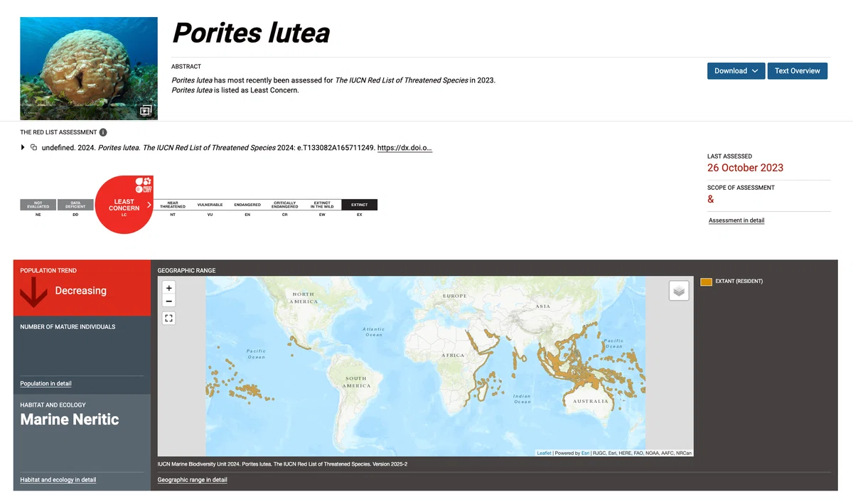Click the Text Overview button
The image size is (853, 504).
pos(798,71)
